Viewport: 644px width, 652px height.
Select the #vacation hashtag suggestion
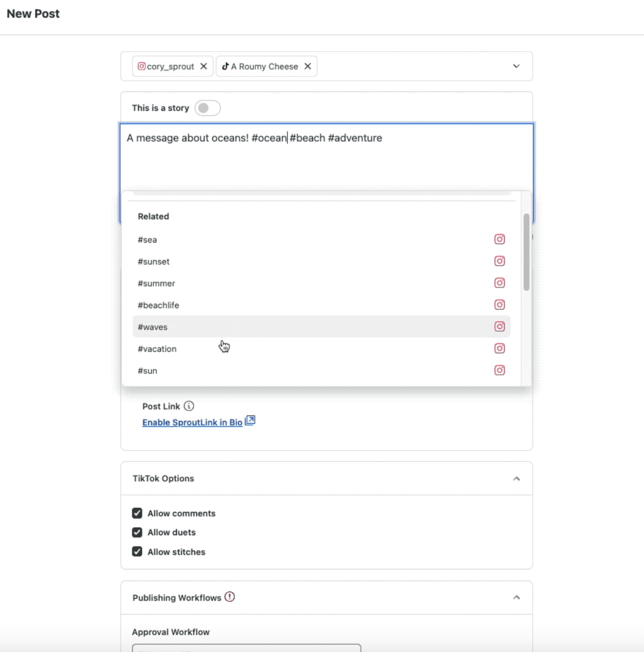coord(157,349)
